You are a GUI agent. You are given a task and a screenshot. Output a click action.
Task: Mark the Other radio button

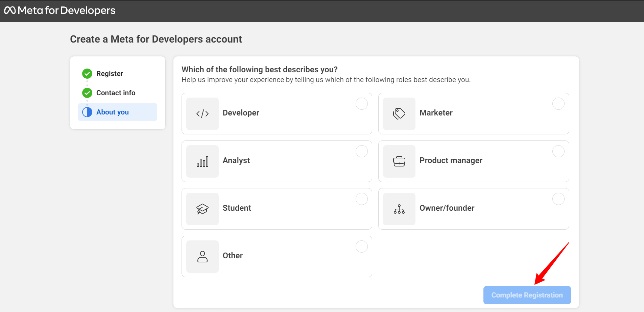tap(362, 246)
